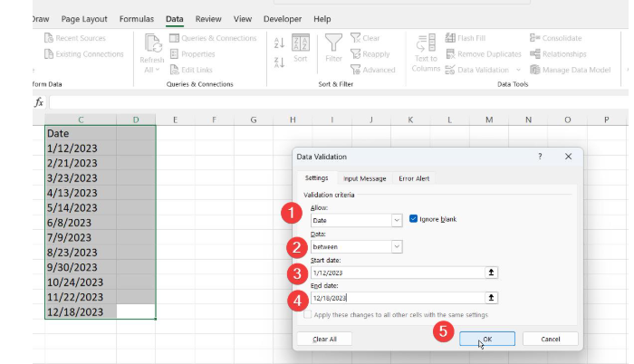Open Refresh All dropdown arrow
634x364 pixels.
[158, 70]
